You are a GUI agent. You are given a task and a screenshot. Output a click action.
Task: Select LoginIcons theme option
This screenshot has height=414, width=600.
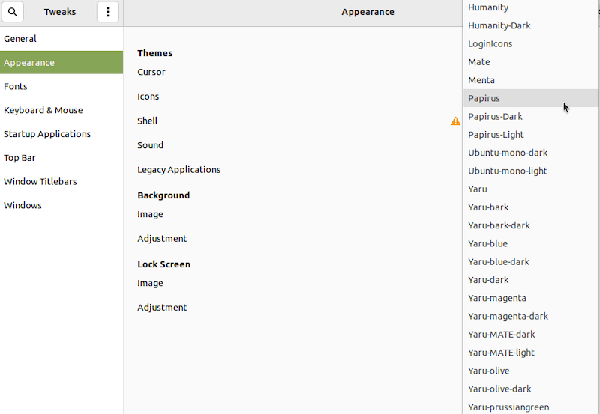(530, 44)
